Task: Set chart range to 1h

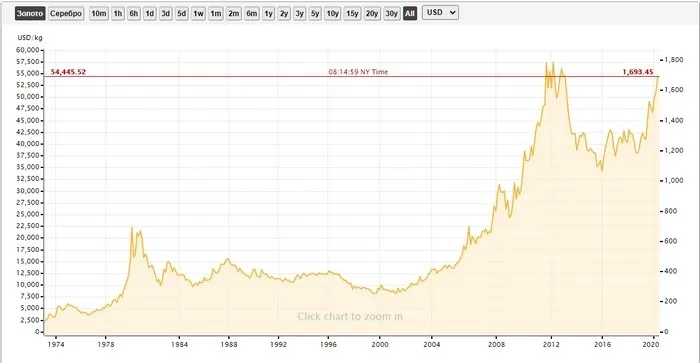Action: click(117, 13)
